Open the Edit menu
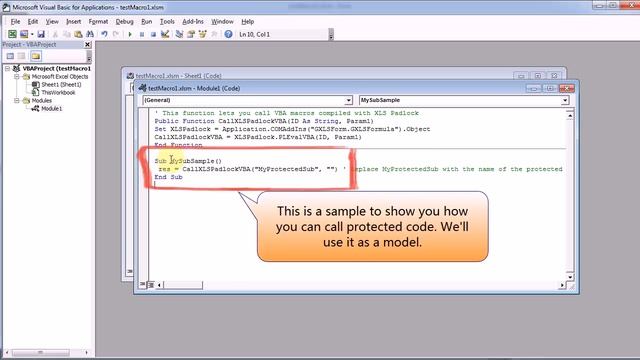The height and width of the screenshot is (360, 640). coord(33,22)
